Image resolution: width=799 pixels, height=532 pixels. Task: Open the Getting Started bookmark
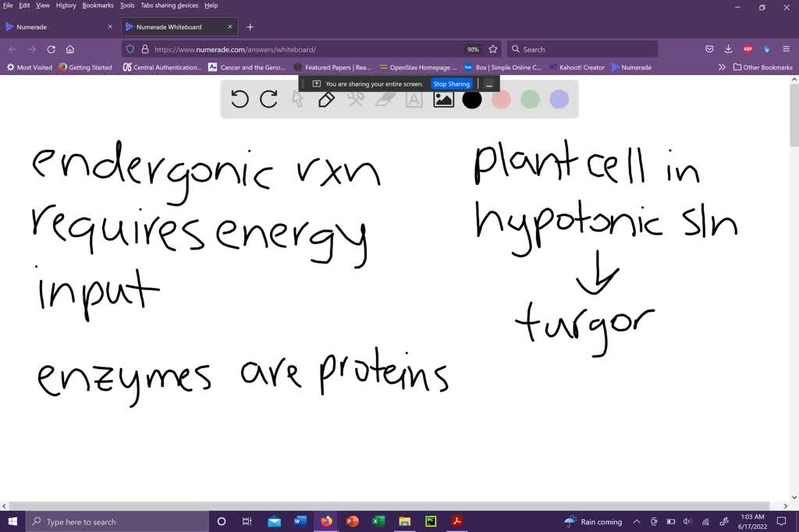tap(85, 67)
